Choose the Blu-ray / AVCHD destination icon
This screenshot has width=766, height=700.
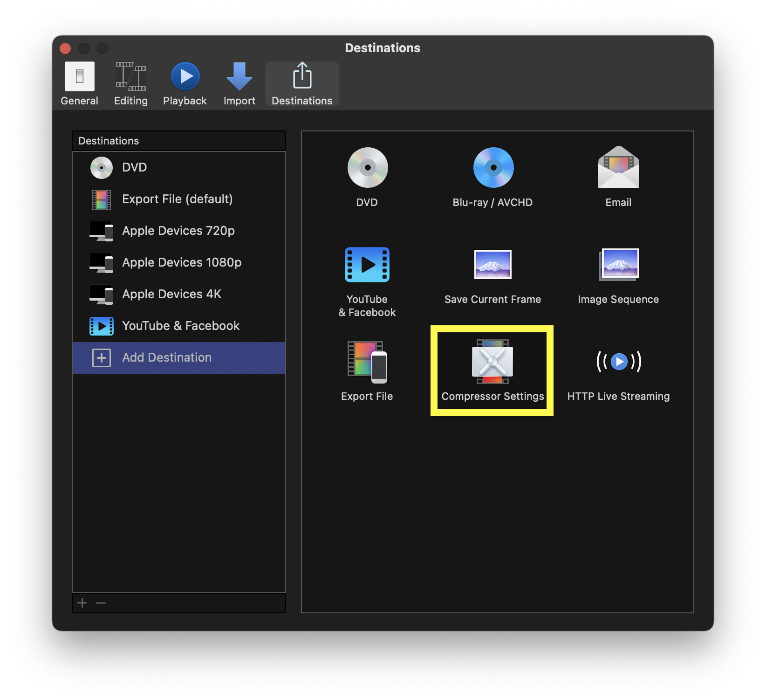(x=493, y=168)
